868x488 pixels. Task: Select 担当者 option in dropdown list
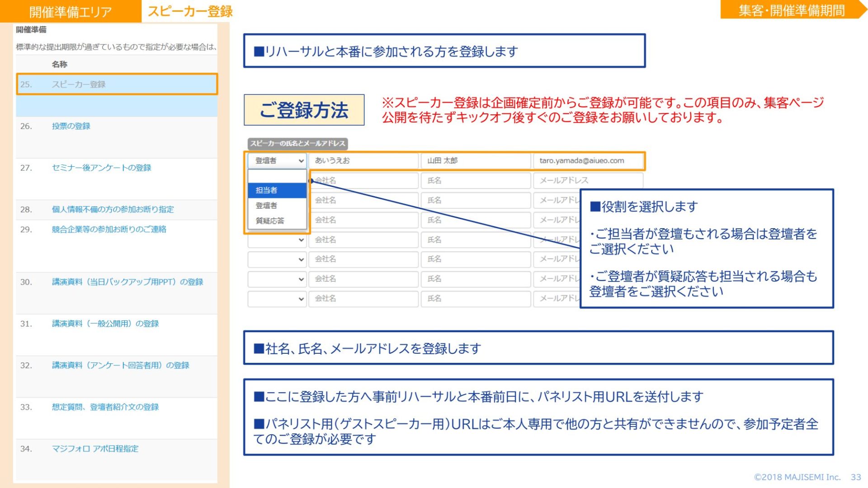coord(277,190)
